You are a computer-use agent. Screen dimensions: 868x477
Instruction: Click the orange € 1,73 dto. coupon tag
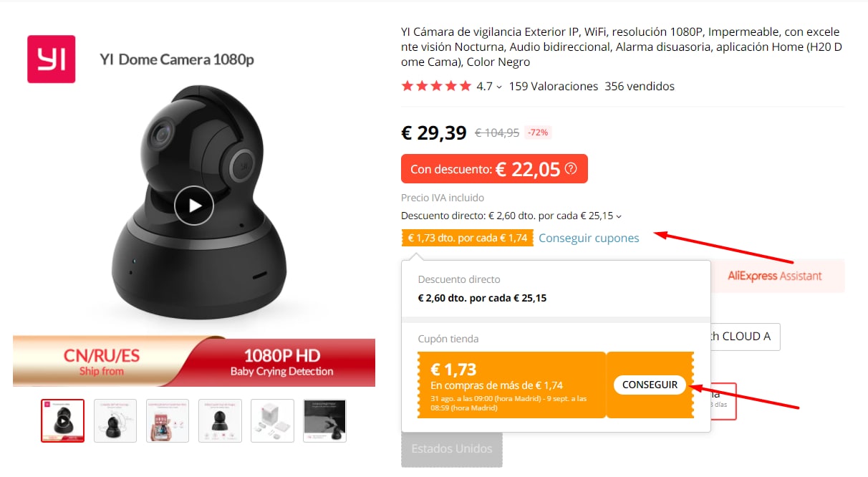(x=468, y=238)
